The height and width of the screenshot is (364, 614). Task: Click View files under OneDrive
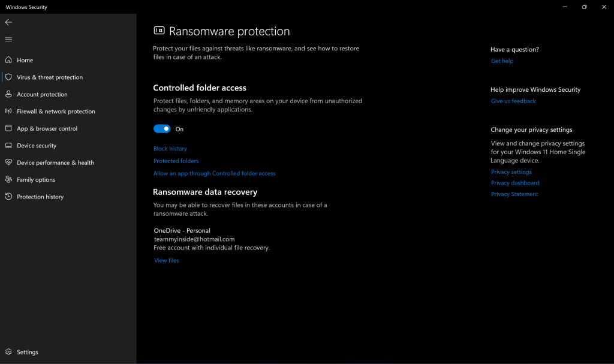point(166,260)
